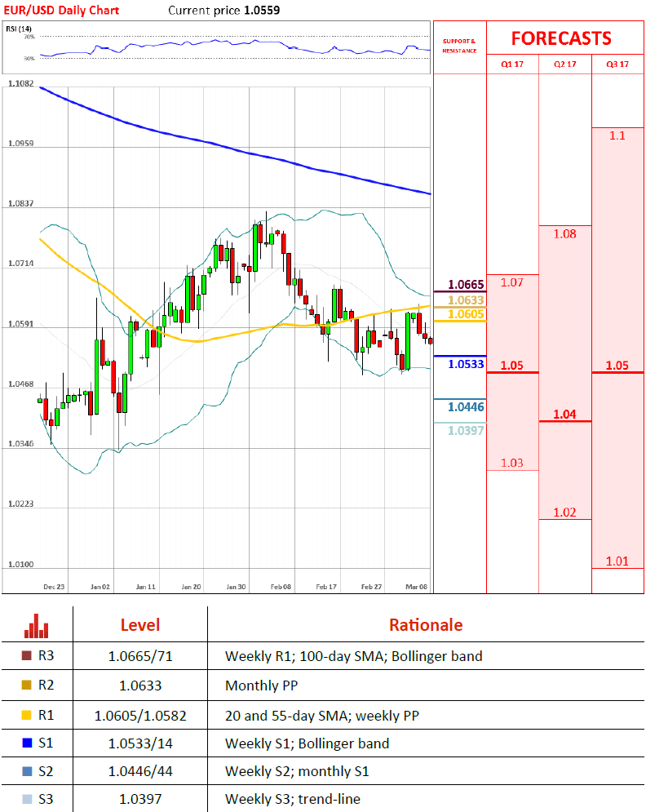Click the 'Current price 1.0559' text
Viewport: 646px width, 812px height.
tap(224, 11)
